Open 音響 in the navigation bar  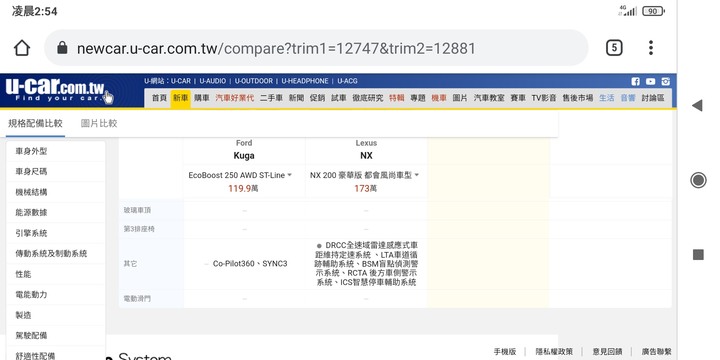(628, 98)
